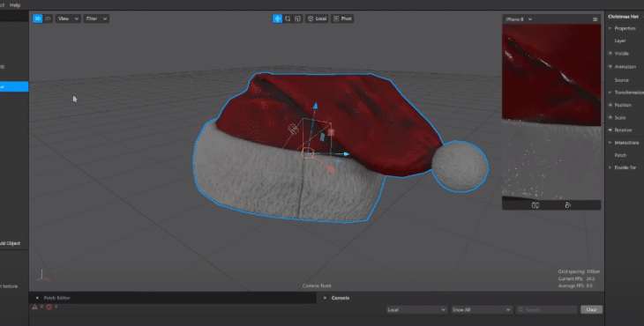Collapse the Properties section
Screen dimensions: 644x326
point(610,28)
